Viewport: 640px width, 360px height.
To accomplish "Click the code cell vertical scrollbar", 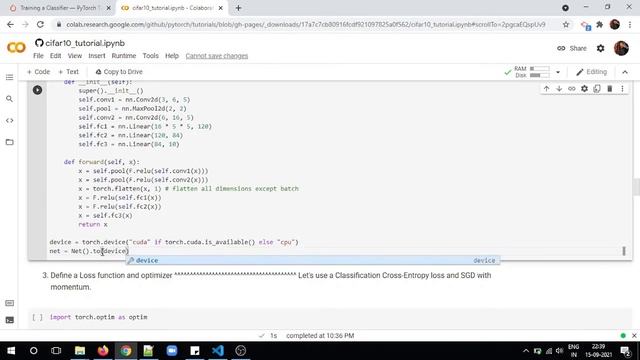I will click(624, 251).
